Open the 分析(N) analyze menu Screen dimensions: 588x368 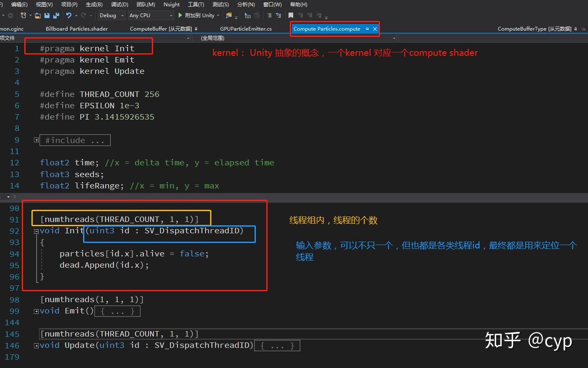(246, 4)
